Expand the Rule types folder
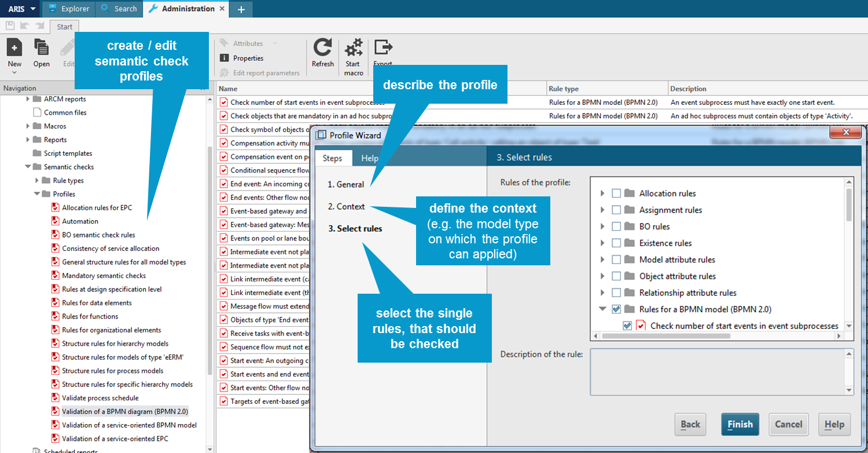868x453 pixels. 37,180
